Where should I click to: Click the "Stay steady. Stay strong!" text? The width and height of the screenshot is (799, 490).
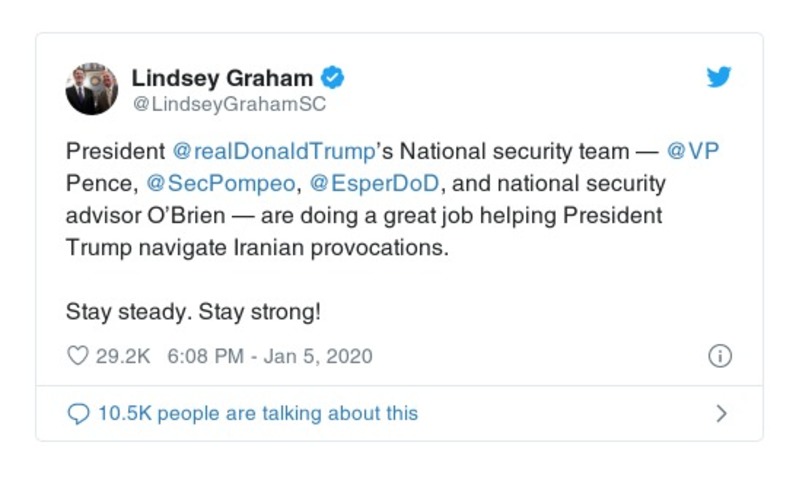click(x=194, y=311)
